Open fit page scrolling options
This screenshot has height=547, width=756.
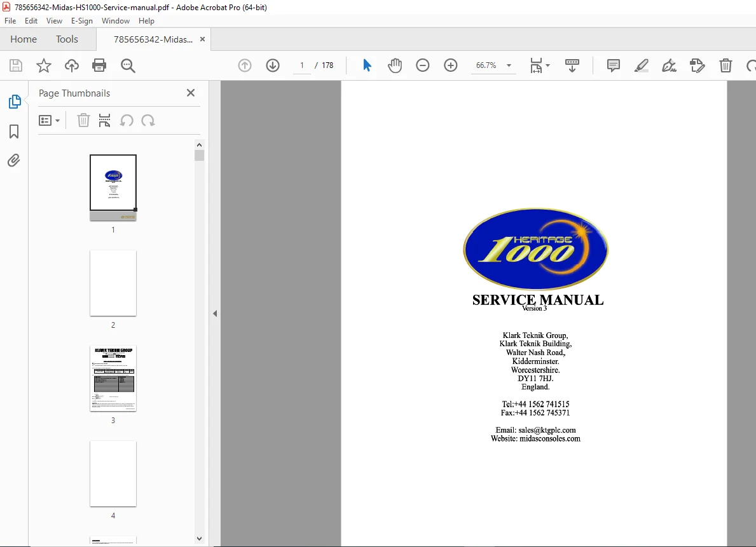click(540, 65)
